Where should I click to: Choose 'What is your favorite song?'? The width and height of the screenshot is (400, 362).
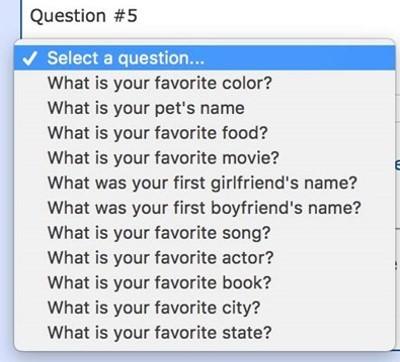tap(204, 233)
